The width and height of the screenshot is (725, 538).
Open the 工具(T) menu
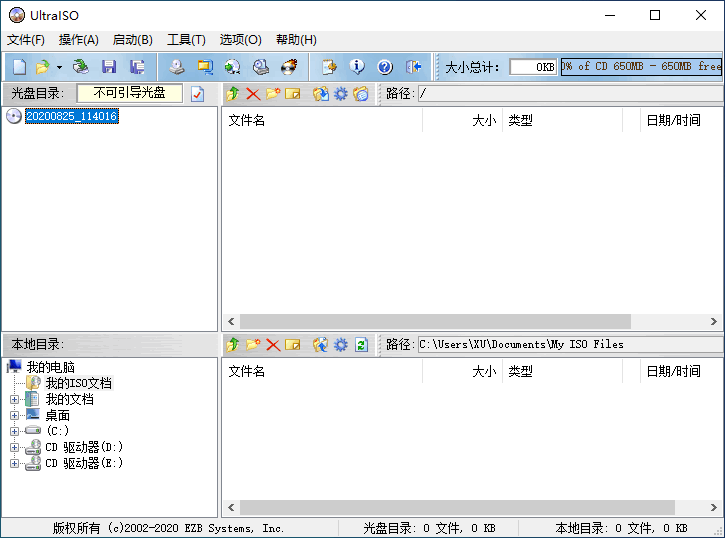pos(186,40)
